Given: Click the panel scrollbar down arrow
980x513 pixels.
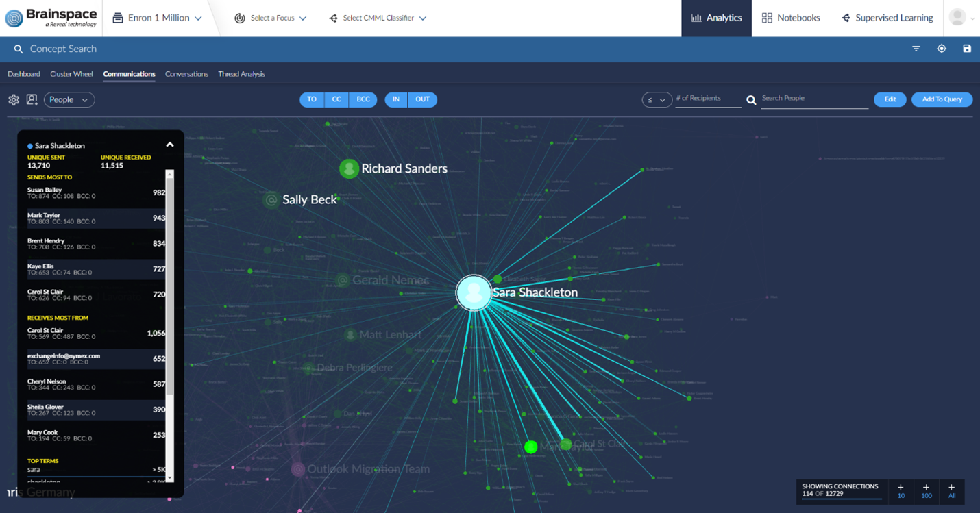Looking at the screenshot, I should click(x=170, y=477).
